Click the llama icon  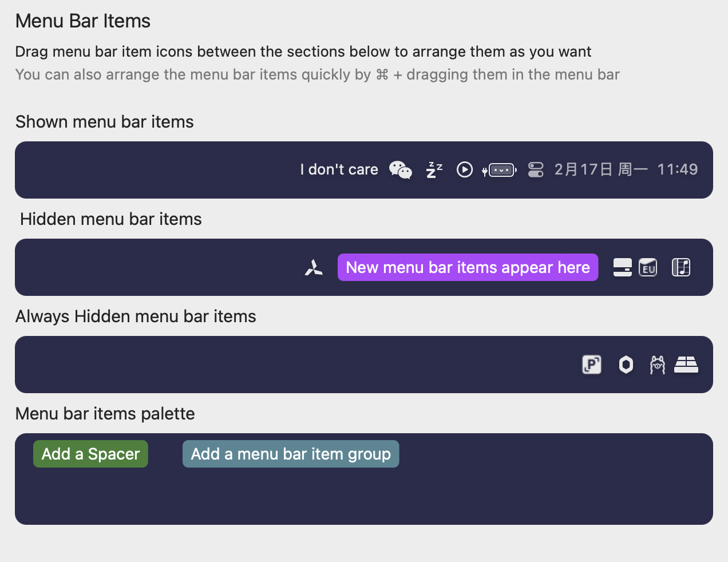657,365
